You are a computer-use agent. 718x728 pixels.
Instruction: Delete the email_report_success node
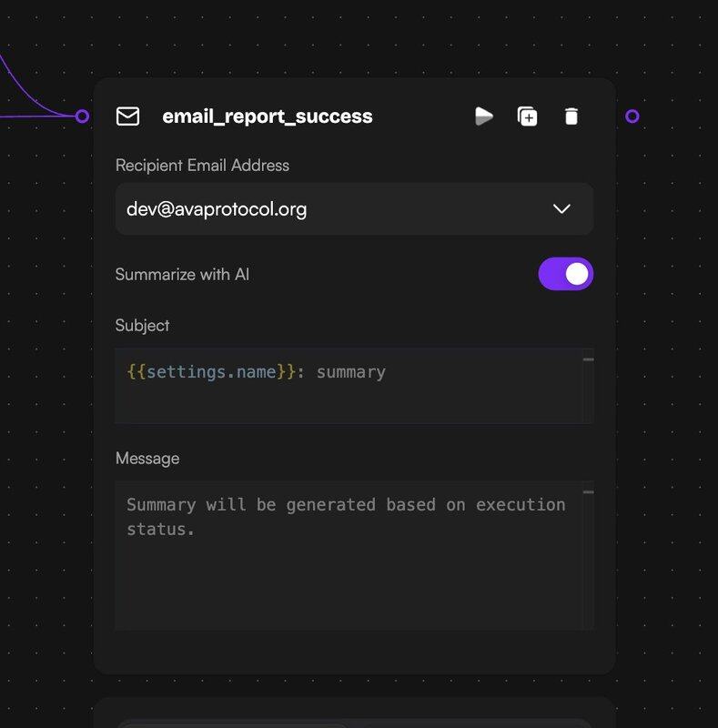click(x=571, y=116)
